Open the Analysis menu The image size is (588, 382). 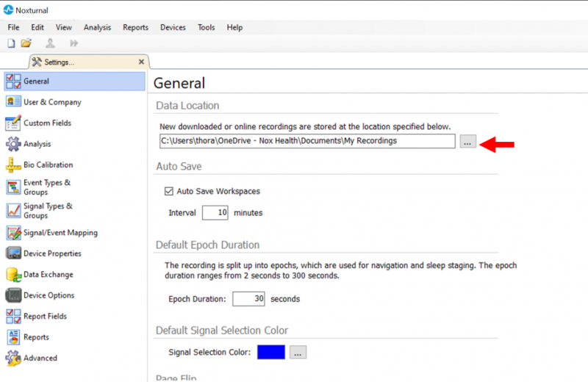[x=97, y=27]
